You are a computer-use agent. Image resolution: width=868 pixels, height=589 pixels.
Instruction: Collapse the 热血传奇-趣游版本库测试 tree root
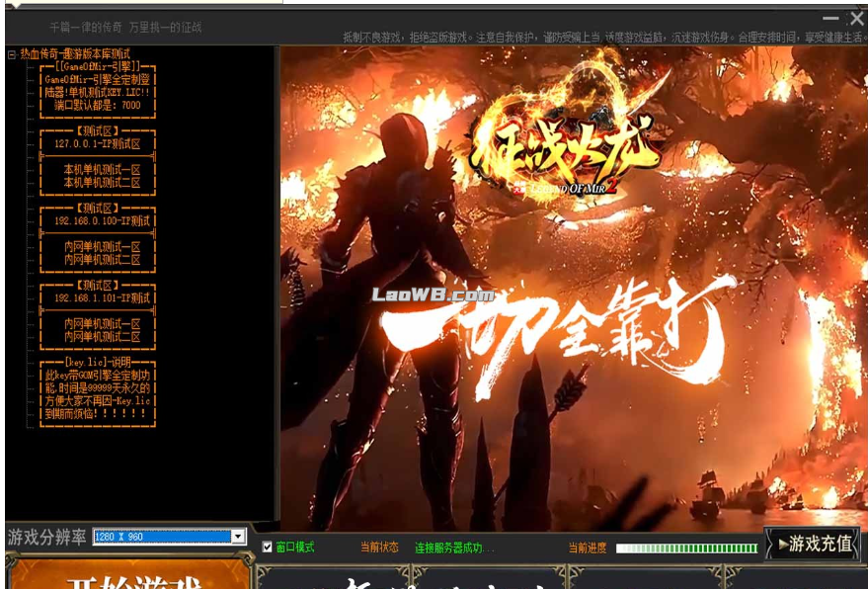12,55
